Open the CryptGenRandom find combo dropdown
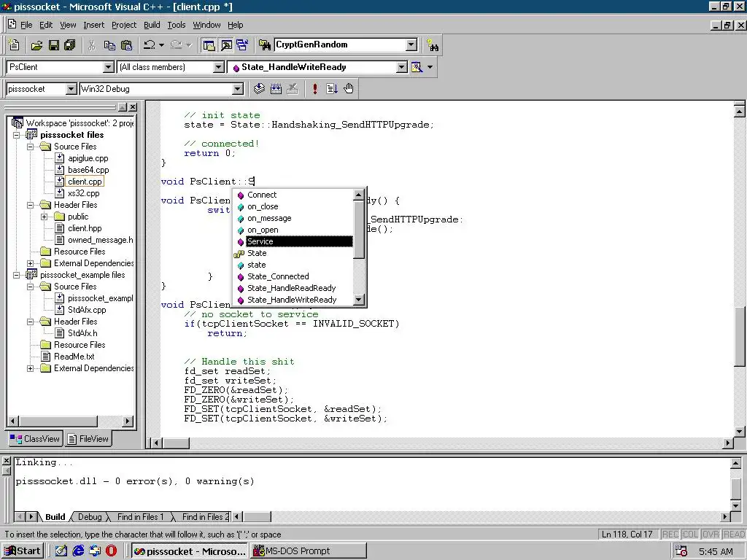The image size is (747, 560). click(x=411, y=44)
